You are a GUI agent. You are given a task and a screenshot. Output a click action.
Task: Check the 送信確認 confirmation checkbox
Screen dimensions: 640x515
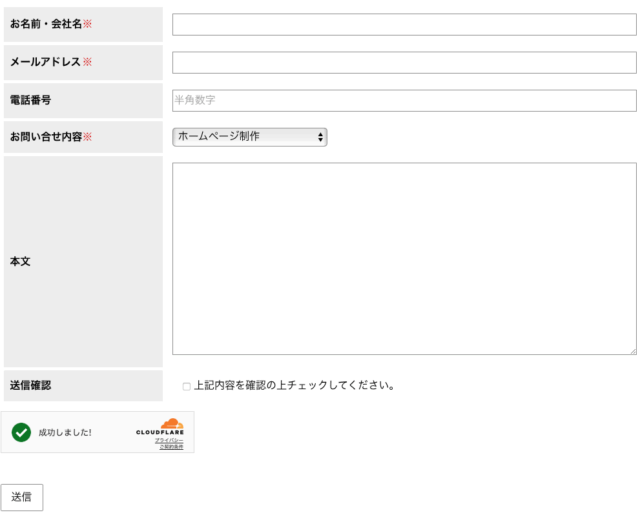click(186, 386)
